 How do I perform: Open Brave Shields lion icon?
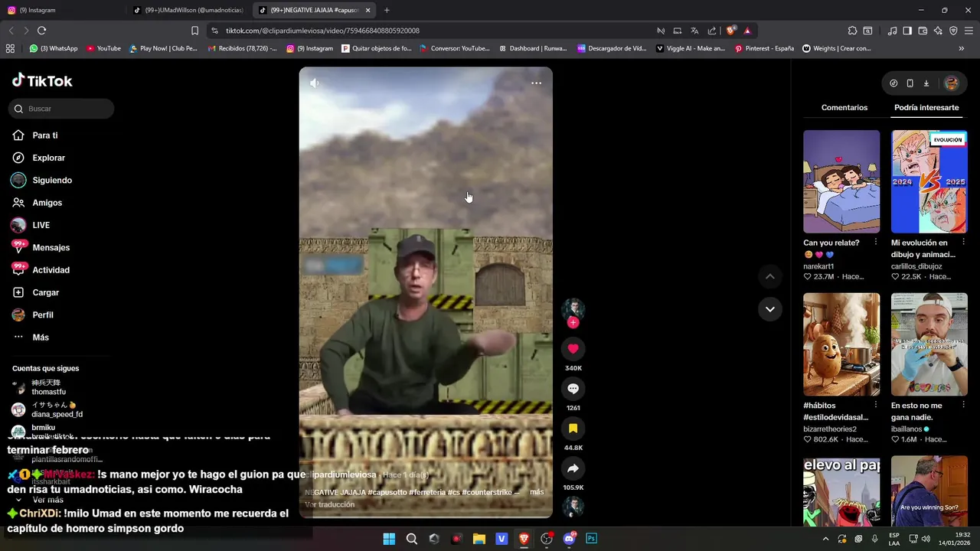(731, 31)
